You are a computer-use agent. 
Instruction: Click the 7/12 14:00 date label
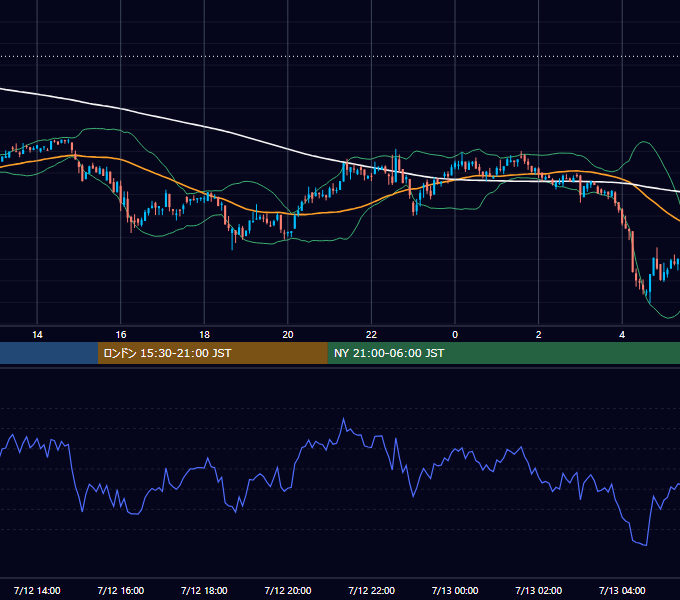[37, 590]
